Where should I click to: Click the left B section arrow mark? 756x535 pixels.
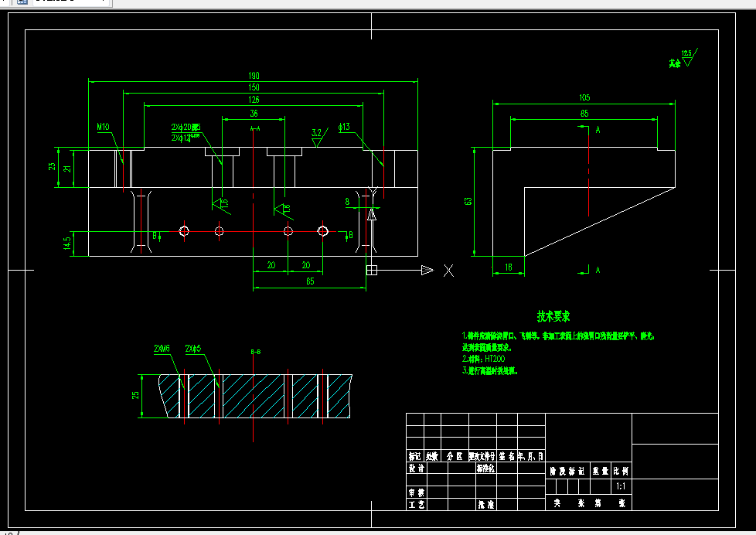[157, 236]
